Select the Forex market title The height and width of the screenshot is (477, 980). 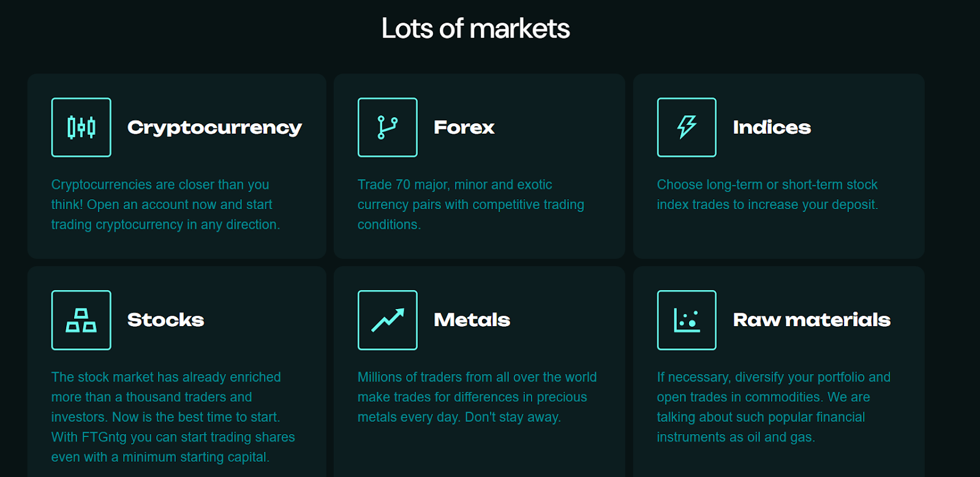[x=464, y=128]
